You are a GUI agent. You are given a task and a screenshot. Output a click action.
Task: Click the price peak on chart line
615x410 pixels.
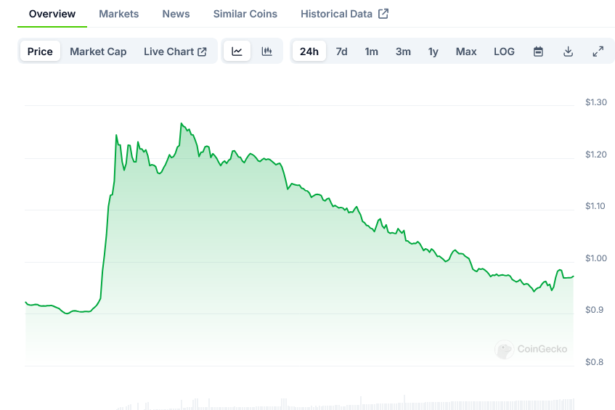pos(181,123)
